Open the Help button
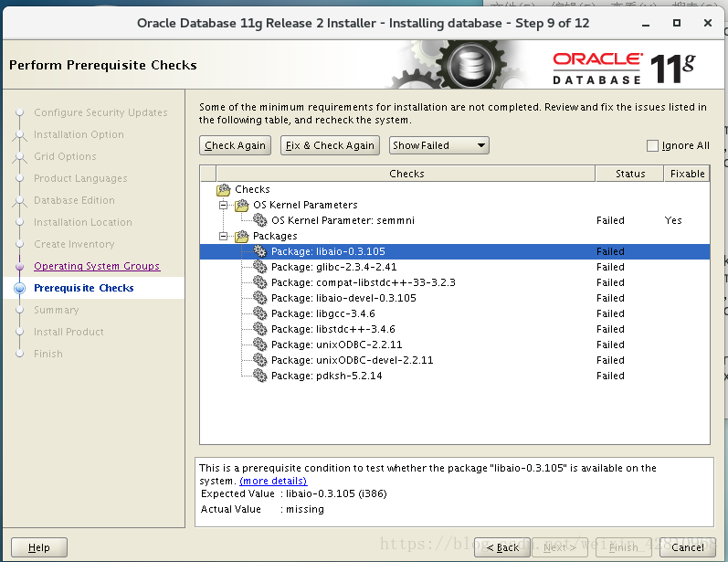This screenshot has width=728, height=562. (39, 547)
